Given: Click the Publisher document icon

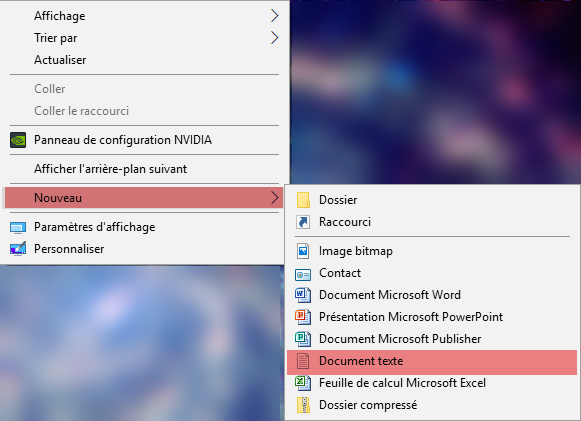Looking at the screenshot, I should [303, 339].
